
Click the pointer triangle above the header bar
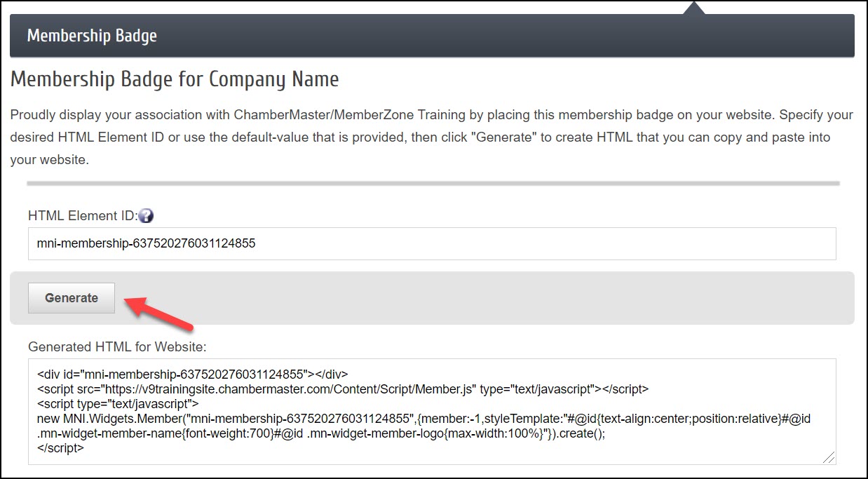point(693,8)
